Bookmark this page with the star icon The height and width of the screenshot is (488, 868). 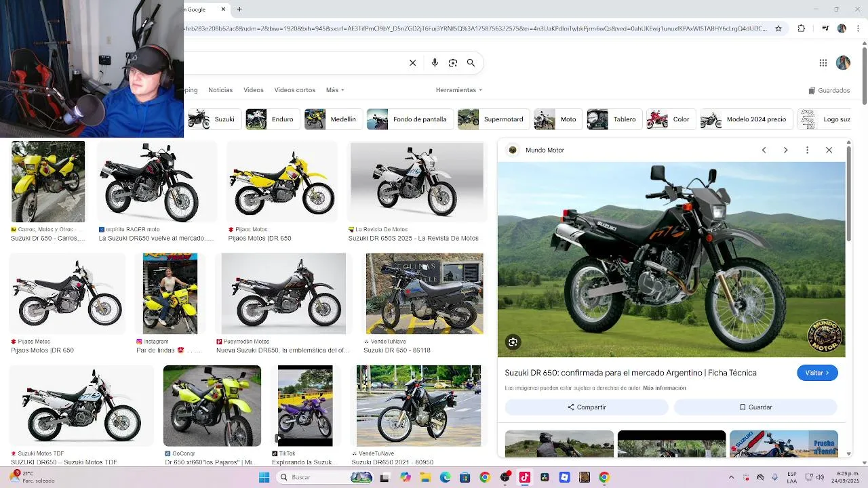(778, 28)
